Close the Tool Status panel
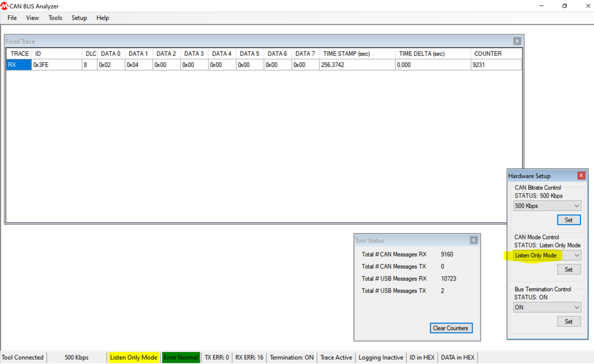 coord(473,240)
